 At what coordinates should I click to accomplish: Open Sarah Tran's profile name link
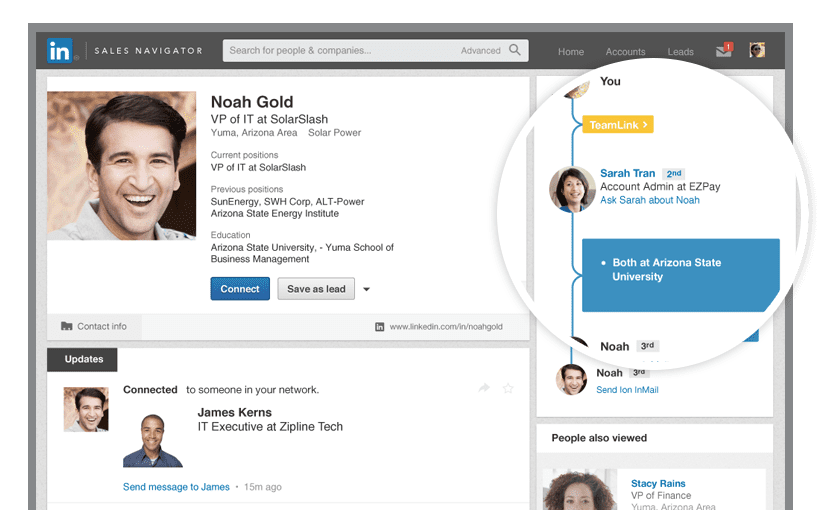628,173
